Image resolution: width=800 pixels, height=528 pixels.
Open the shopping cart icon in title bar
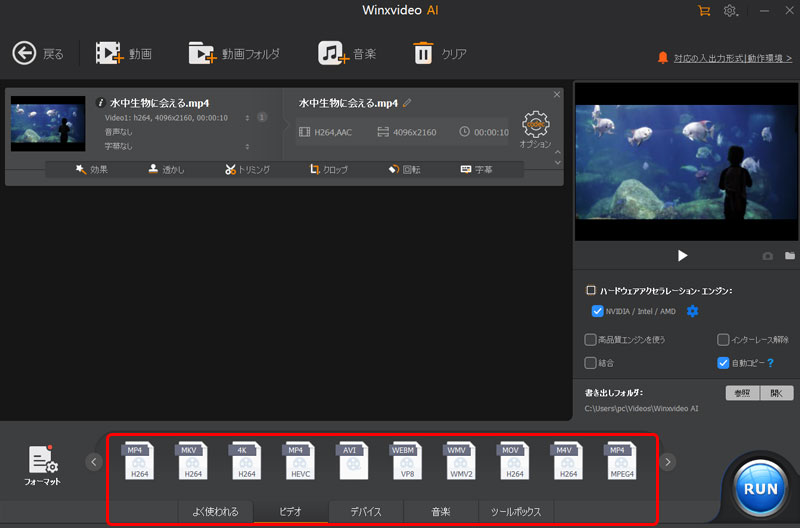tap(705, 11)
